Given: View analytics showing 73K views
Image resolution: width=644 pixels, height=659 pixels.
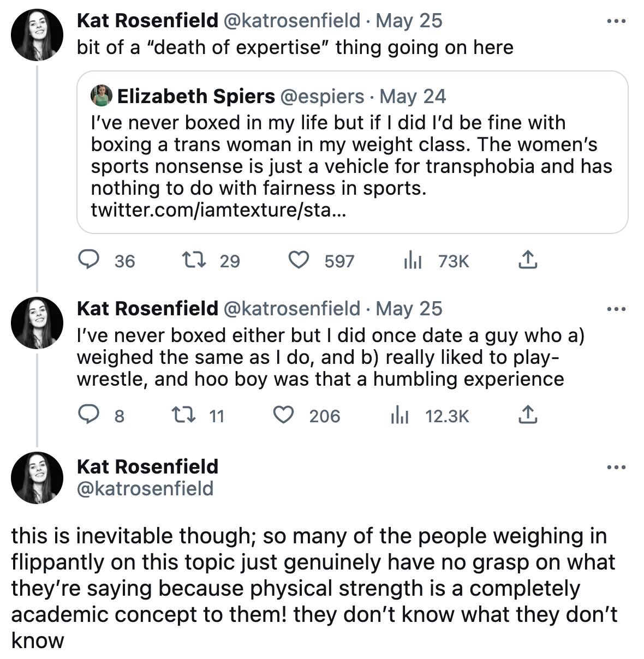Looking at the screenshot, I should coord(413,261).
